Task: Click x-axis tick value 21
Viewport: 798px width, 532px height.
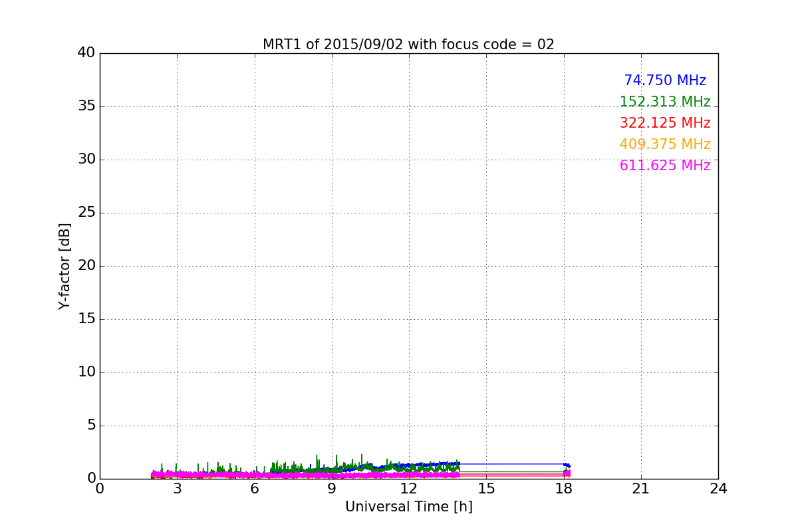Action: pyautogui.click(x=641, y=489)
